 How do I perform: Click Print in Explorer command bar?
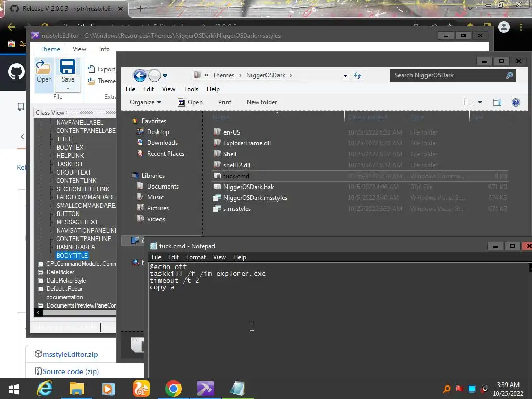(224, 102)
